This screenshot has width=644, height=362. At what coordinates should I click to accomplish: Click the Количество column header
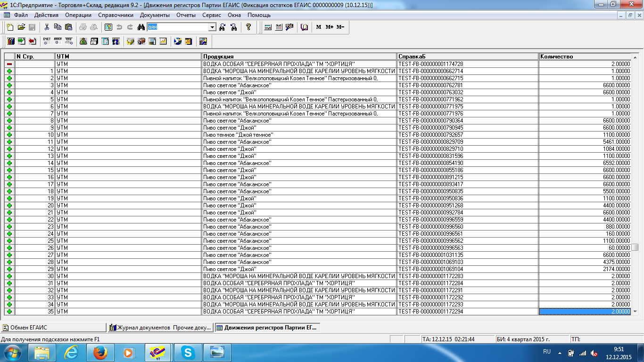pyautogui.click(x=585, y=57)
